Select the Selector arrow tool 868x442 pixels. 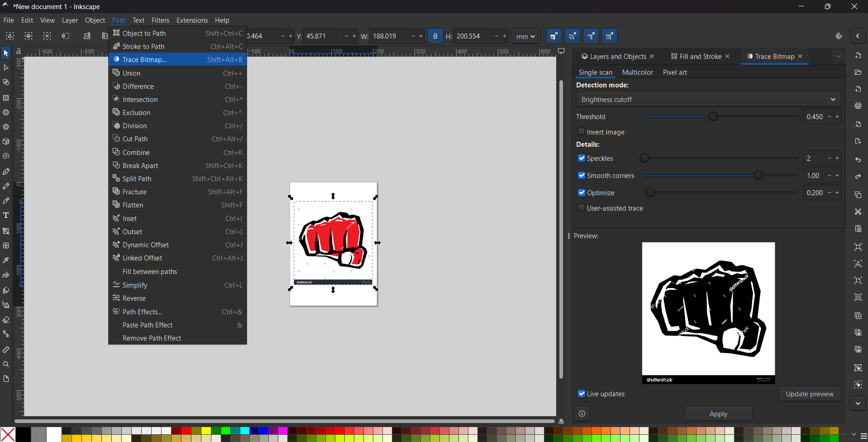tap(6, 53)
